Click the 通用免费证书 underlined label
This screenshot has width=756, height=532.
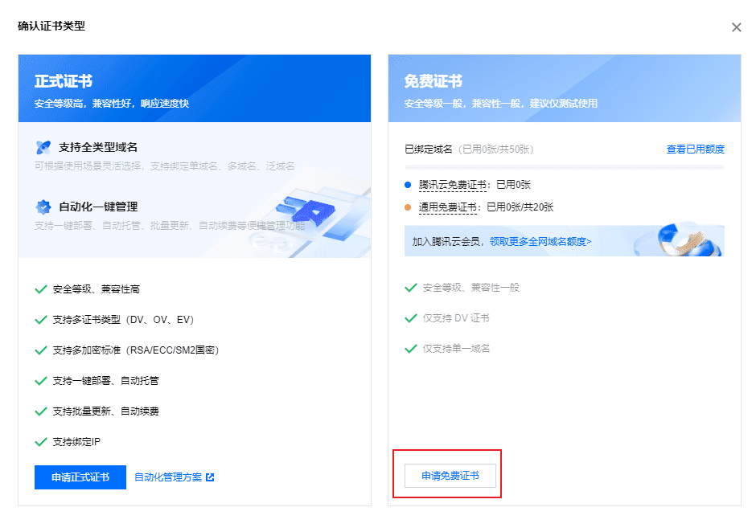coord(448,207)
